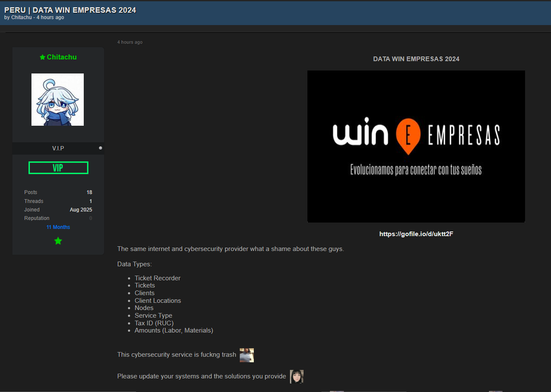Viewport: 551px width, 392px height.
Task: Click the green star next to Chitachu
Action: pyautogui.click(x=42, y=57)
